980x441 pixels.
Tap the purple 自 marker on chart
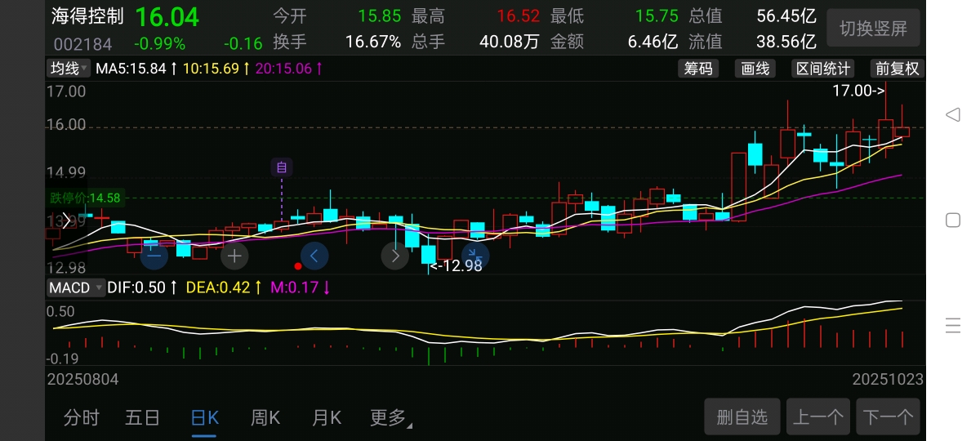coord(282,167)
